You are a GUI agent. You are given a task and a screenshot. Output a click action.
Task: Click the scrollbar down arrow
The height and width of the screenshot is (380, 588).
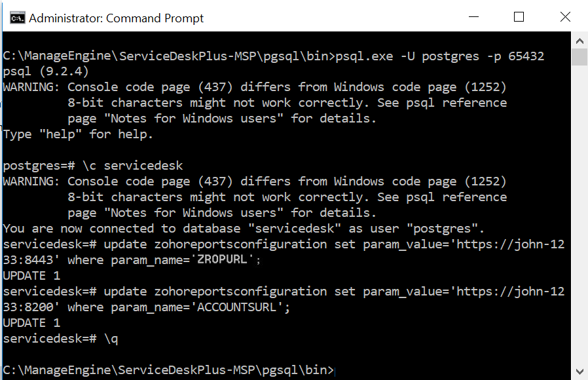click(x=579, y=371)
